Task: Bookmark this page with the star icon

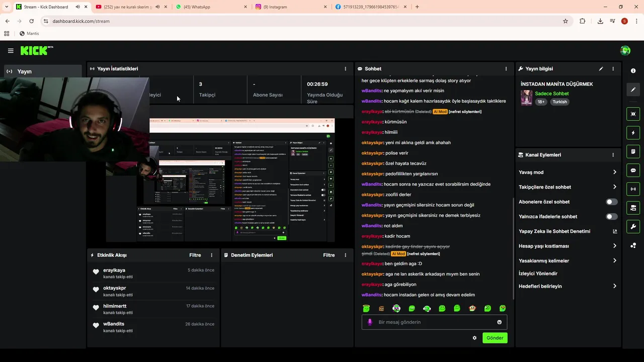Action: [x=566, y=21]
